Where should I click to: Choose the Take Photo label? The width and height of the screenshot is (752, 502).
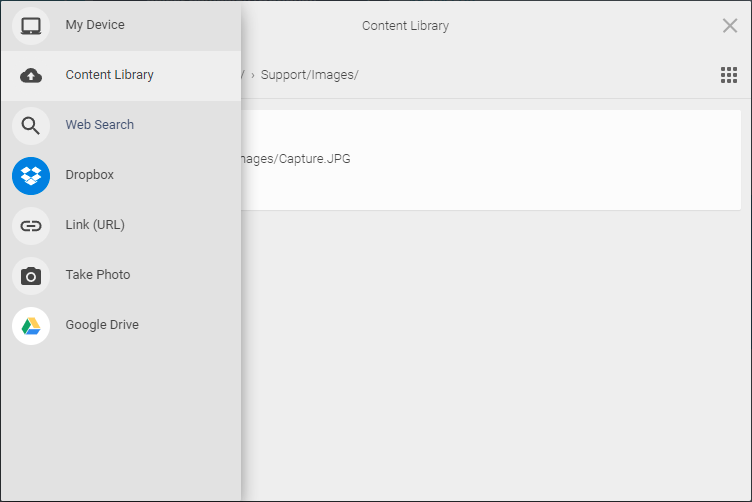[x=98, y=275]
